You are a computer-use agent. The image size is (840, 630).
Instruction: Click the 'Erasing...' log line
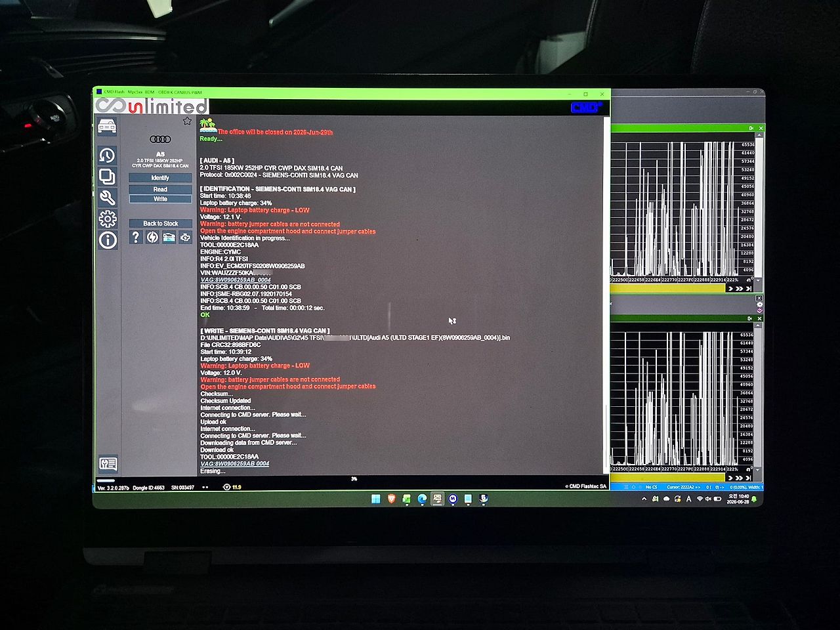[x=213, y=471]
